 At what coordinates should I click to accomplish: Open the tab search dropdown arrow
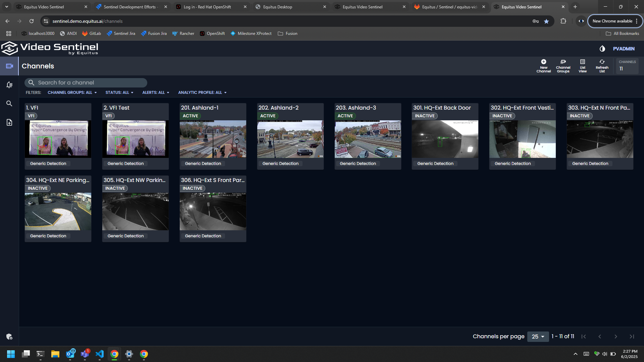pyautogui.click(x=6, y=7)
